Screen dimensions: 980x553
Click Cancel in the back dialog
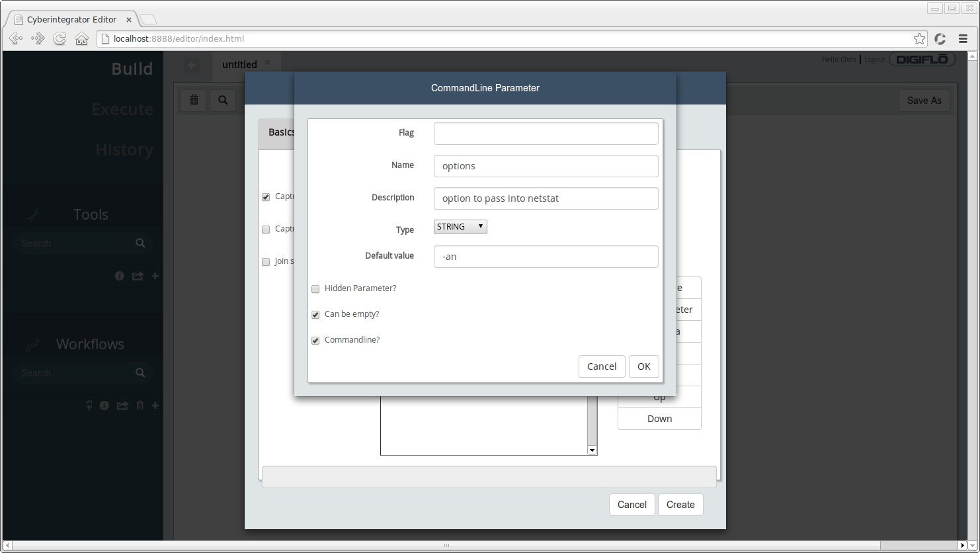[x=632, y=505]
